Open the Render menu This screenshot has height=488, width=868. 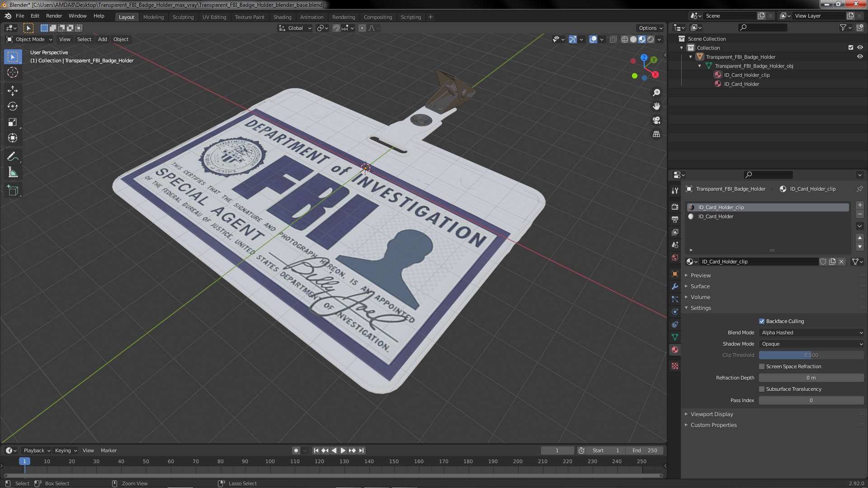(x=54, y=16)
